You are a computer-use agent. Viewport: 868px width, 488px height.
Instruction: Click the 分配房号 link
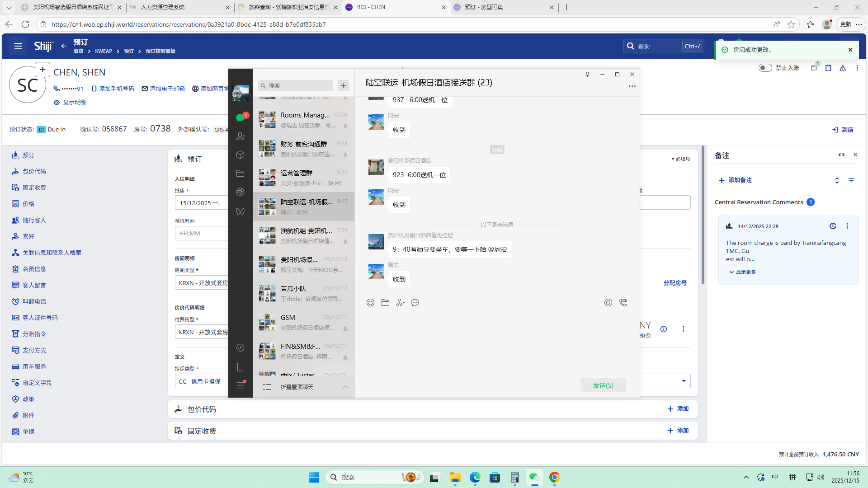click(675, 283)
